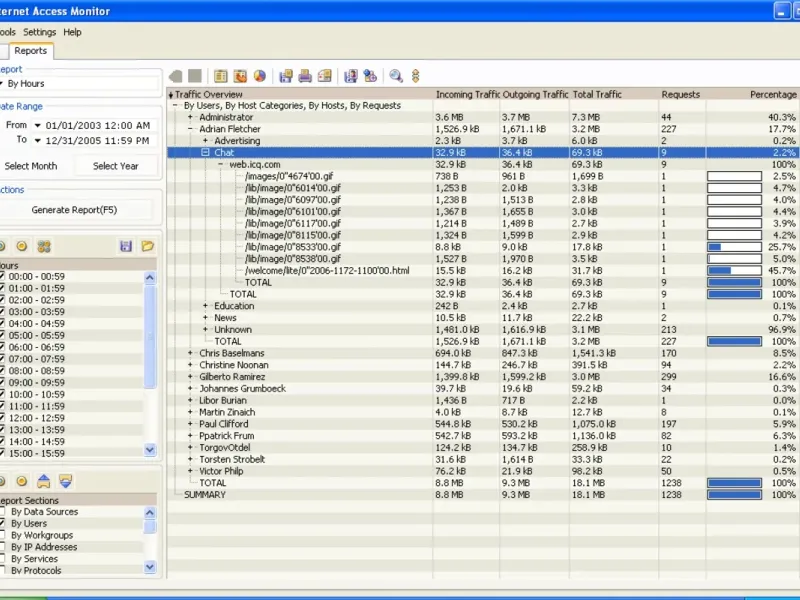The height and width of the screenshot is (600, 800).
Task: Enable the By Workgroups report section checkbox
Action: (x=2, y=535)
